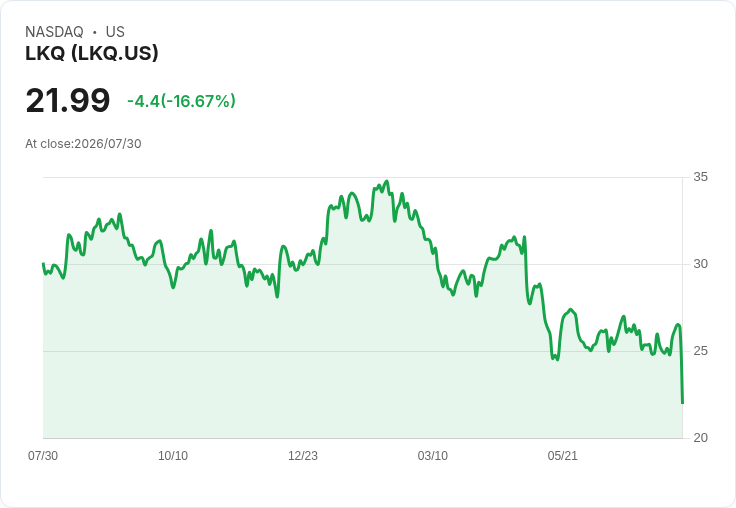Click the 03/10 date label on x-axis
Image resolution: width=736 pixels, height=508 pixels.
[x=432, y=456]
